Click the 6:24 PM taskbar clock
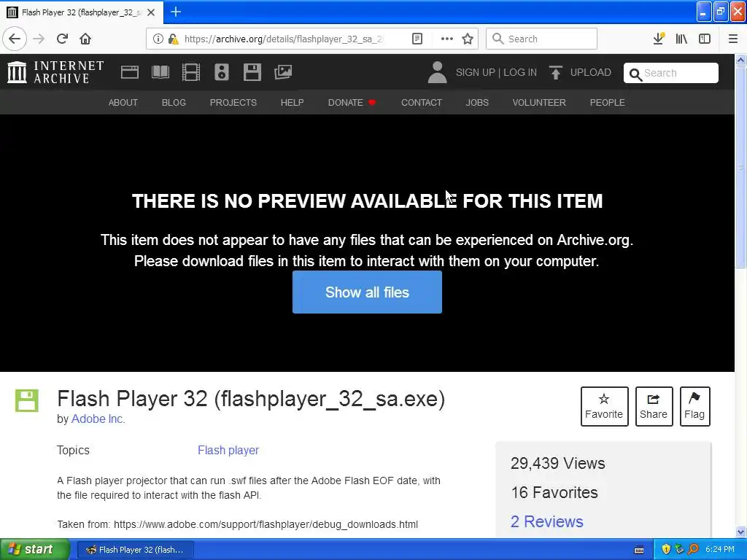This screenshot has width=747, height=560. (x=720, y=549)
